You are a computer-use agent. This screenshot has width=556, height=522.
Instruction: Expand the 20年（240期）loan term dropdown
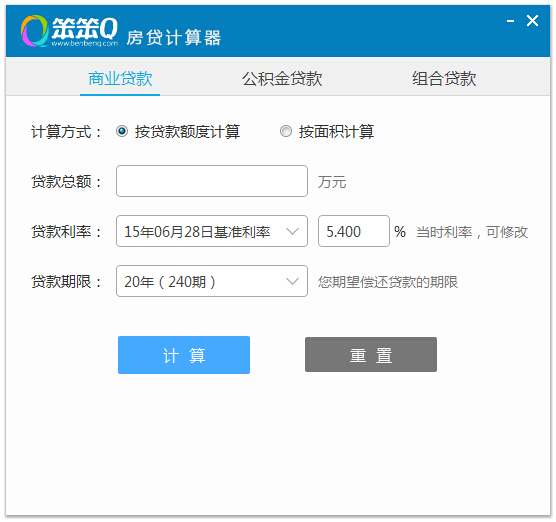pyautogui.click(x=212, y=281)
